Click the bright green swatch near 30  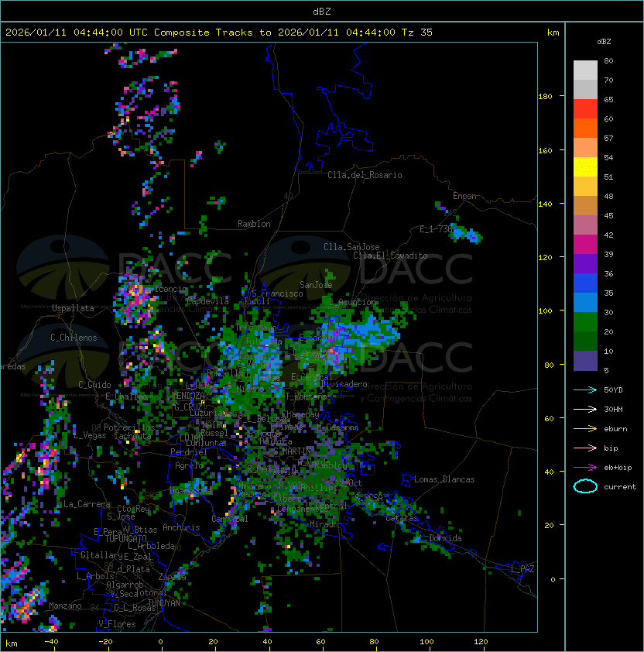[x=585, y=322]
